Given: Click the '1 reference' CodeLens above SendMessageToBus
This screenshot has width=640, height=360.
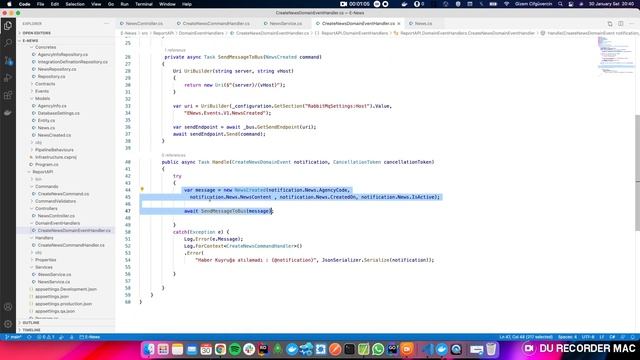Looking at the screenshot, I should click(175, 50).
